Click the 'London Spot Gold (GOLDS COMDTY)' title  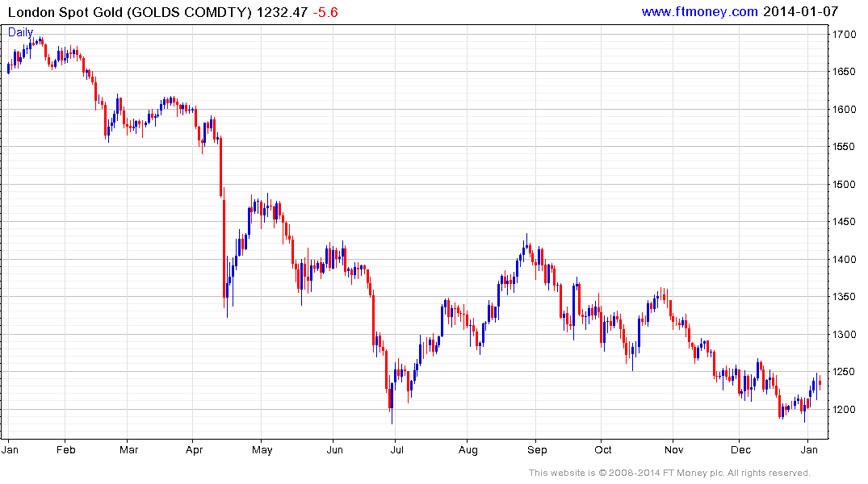(x=129, y=12)
